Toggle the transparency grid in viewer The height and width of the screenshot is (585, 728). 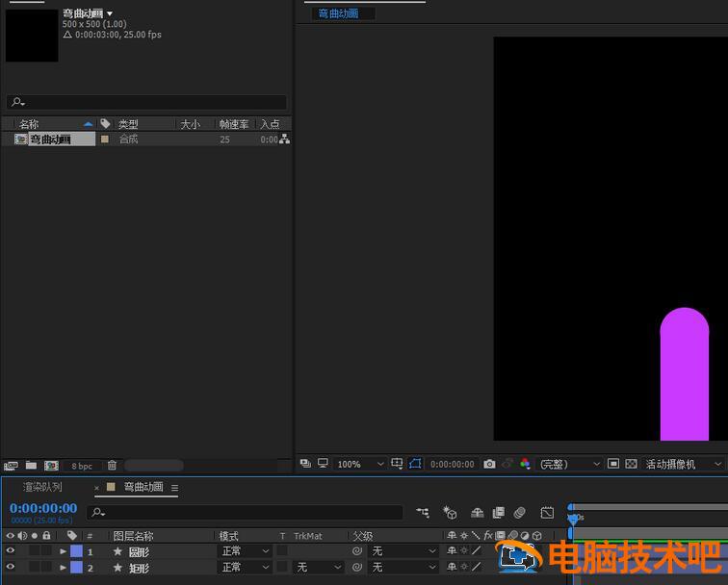[x=631, y=464]
